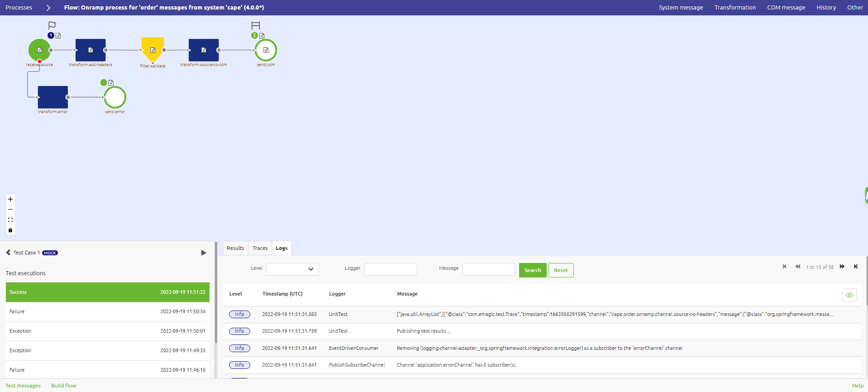Click the Message filter input field
This screenshot has height=392, width=868.
pos(489,269)
